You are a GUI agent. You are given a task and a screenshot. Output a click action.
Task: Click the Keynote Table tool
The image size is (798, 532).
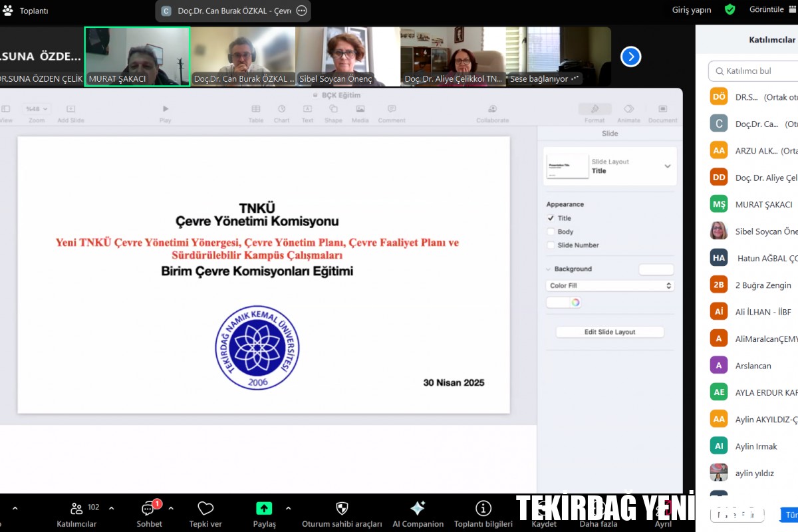pyautogui.click(x=256, y=113)
